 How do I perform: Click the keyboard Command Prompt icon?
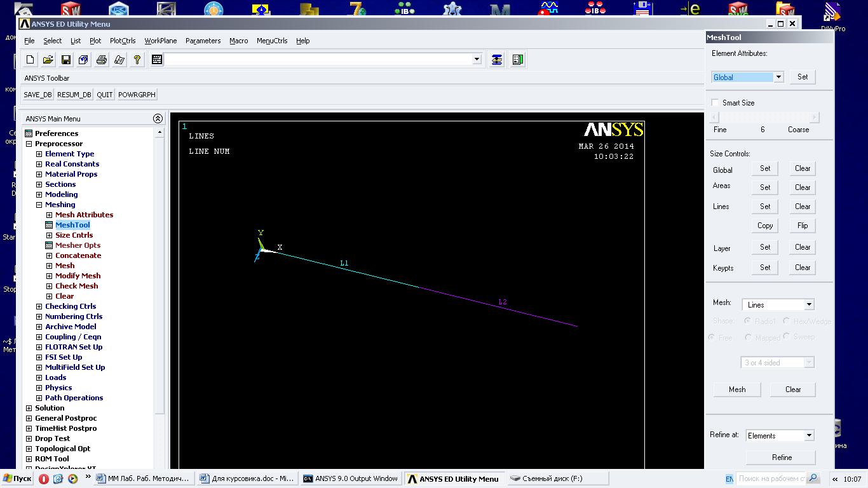(x=157, y=60)
